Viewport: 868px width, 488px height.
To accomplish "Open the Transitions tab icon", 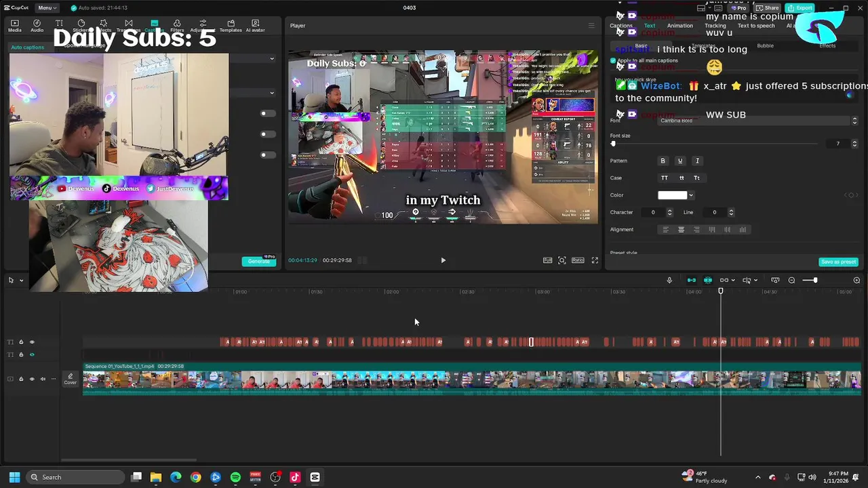I will [x=128, y=24].
